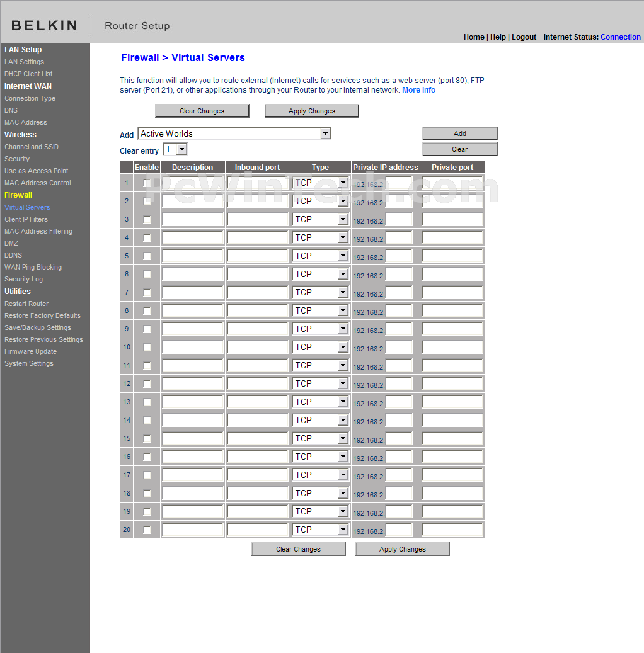
Task: Open the TCP type dropdown in row 2
Action: (320, 201)
